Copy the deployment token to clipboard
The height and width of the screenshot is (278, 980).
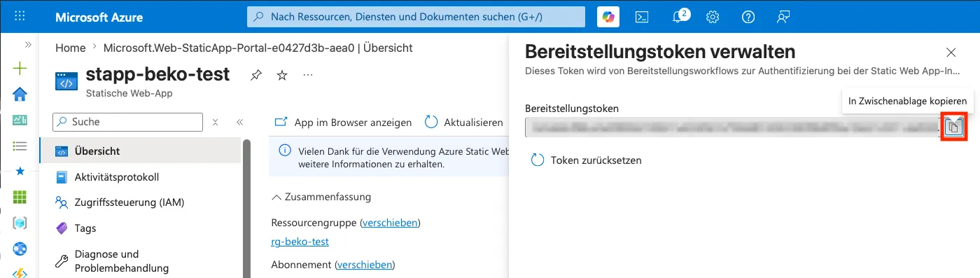(x=954, y=127)
